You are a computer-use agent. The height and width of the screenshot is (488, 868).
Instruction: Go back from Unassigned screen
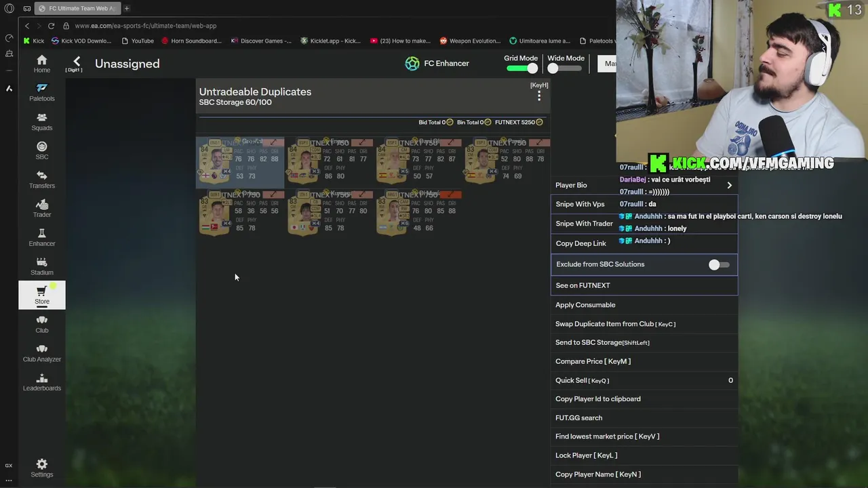tap(77, 62)
